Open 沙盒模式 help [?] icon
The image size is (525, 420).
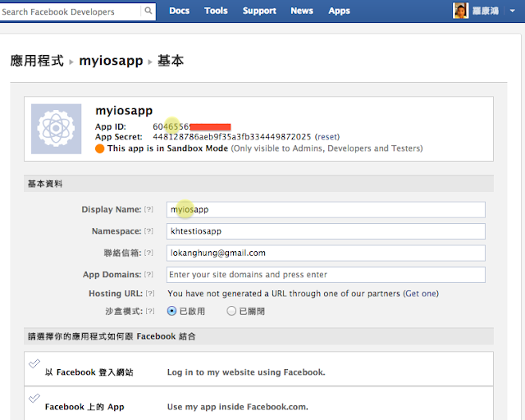coord(150,311)
